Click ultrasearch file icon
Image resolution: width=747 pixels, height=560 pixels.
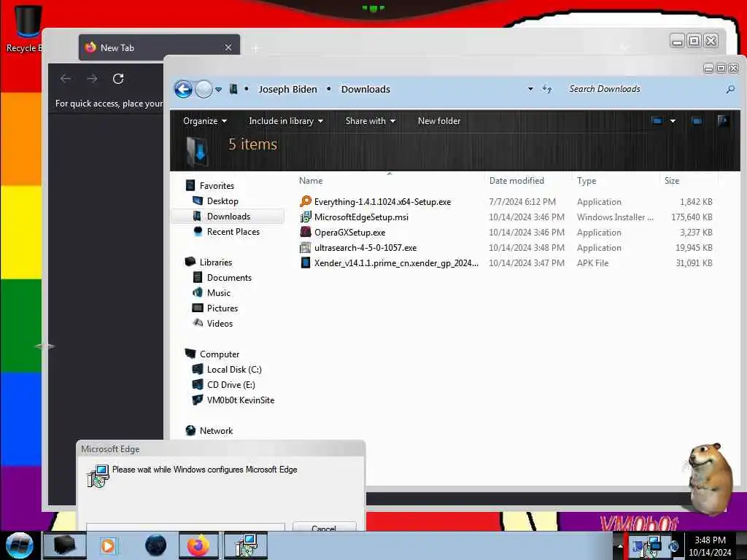click(306, 248)
